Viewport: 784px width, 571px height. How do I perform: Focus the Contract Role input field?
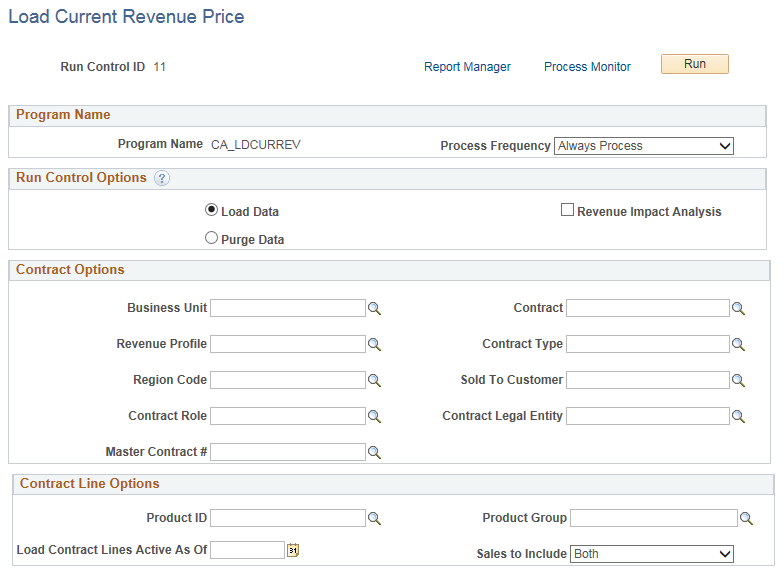[x=288, y=416]
